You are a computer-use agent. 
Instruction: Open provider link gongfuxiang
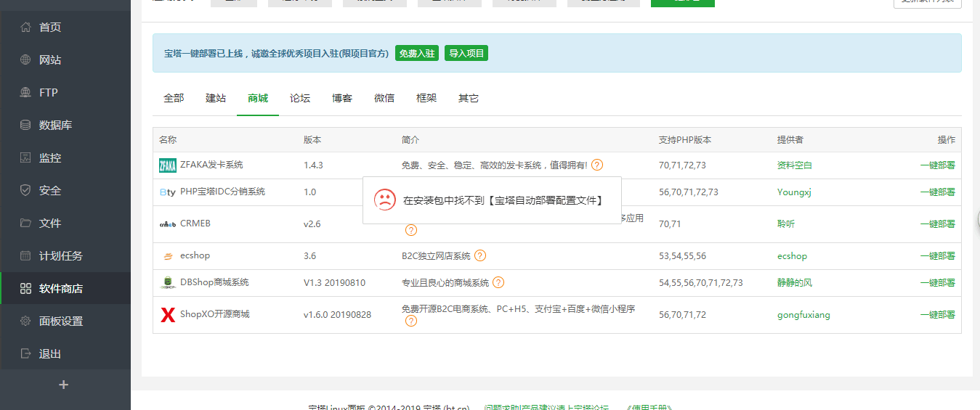coord(803,315)
